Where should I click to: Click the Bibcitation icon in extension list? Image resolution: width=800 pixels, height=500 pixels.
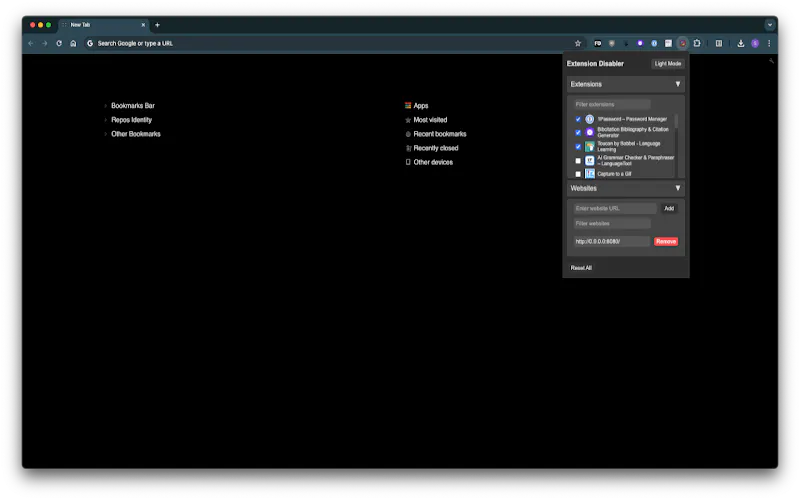tap(590, 133)
